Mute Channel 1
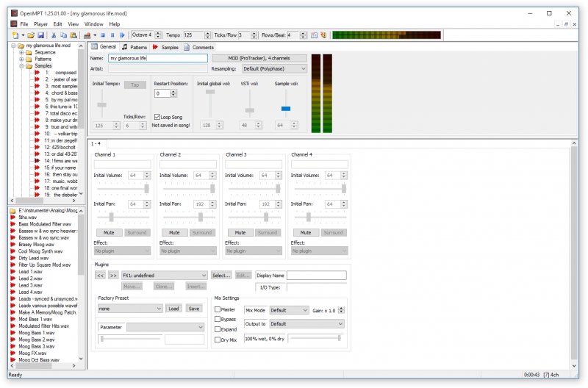Screen dimensions: 588x388 [109, 232]
